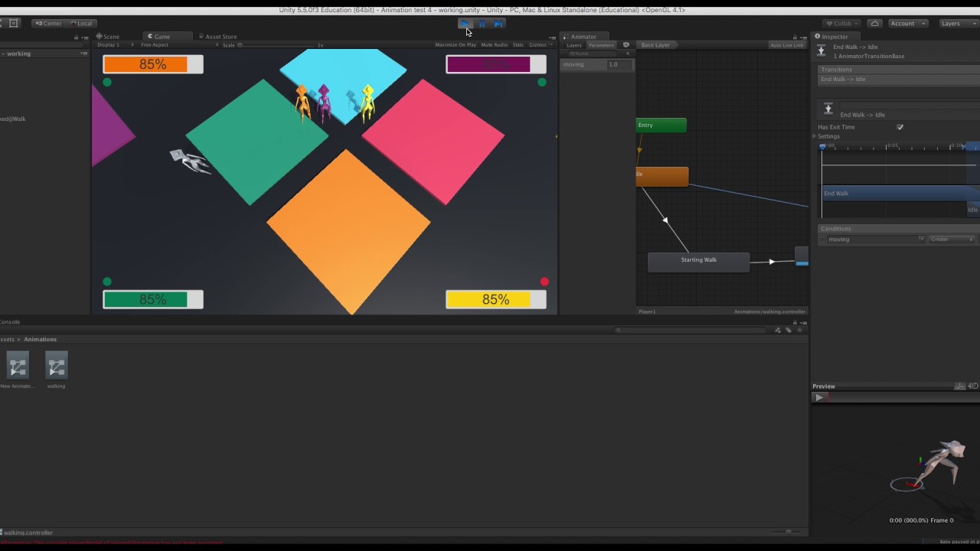
Task: Adjust the Game view Scale slider
Action: [x=276, y=45]
